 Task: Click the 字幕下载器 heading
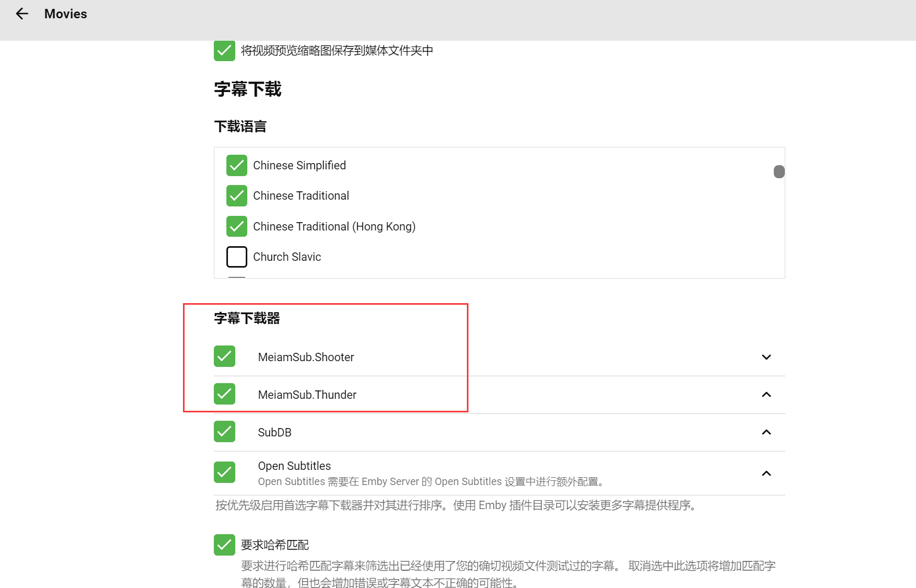(x=247, y=318)
